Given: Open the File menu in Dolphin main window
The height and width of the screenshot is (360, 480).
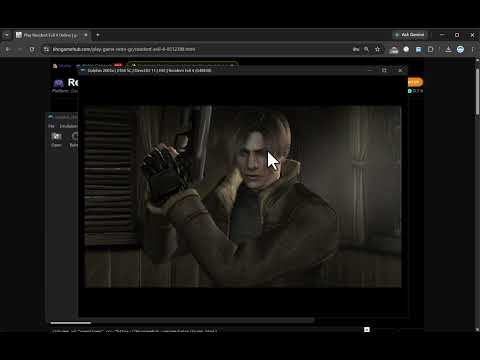Looking at the screenshot, I should click(x=51, y=126).
